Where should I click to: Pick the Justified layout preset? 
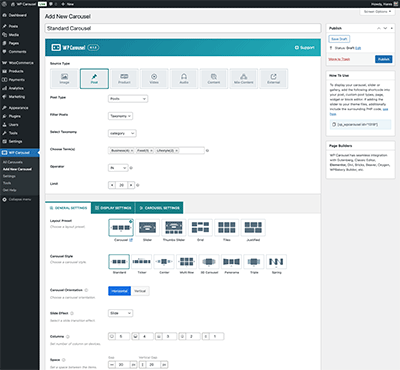253,228
